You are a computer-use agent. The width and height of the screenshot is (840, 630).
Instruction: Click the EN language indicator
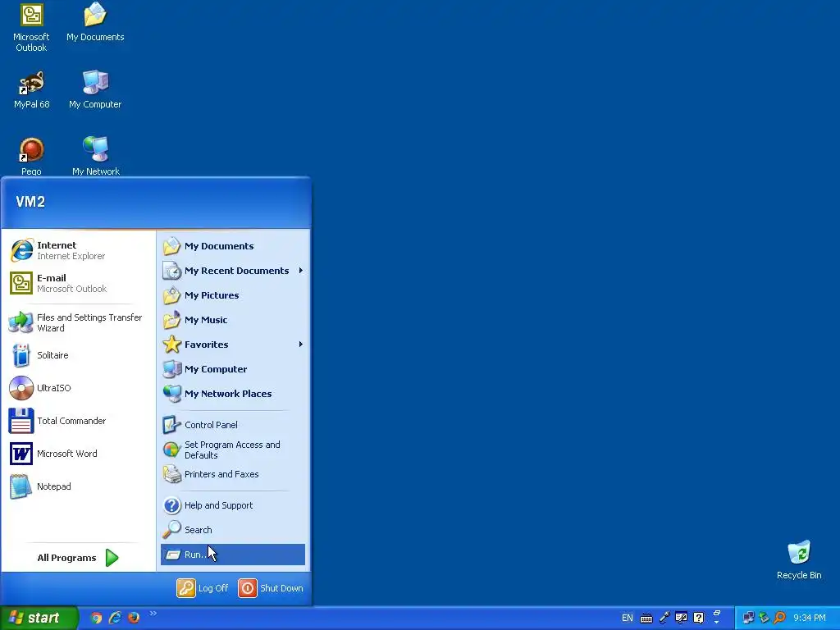click(x=628, y=619)
